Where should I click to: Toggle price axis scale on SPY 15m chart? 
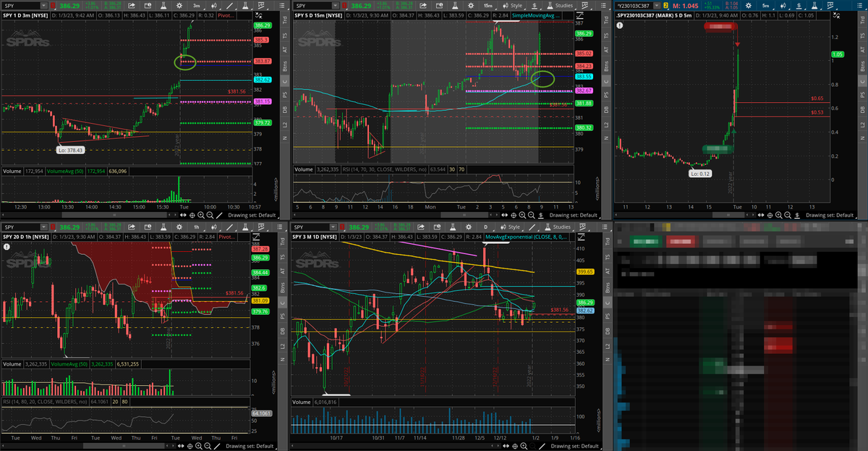(579, 16)
